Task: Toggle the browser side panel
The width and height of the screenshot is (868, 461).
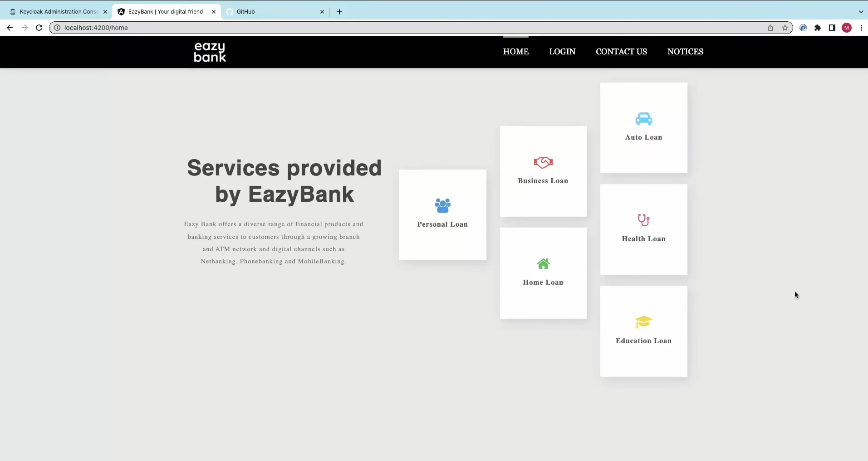Action: pyautogui.click(x=832, y=28)
